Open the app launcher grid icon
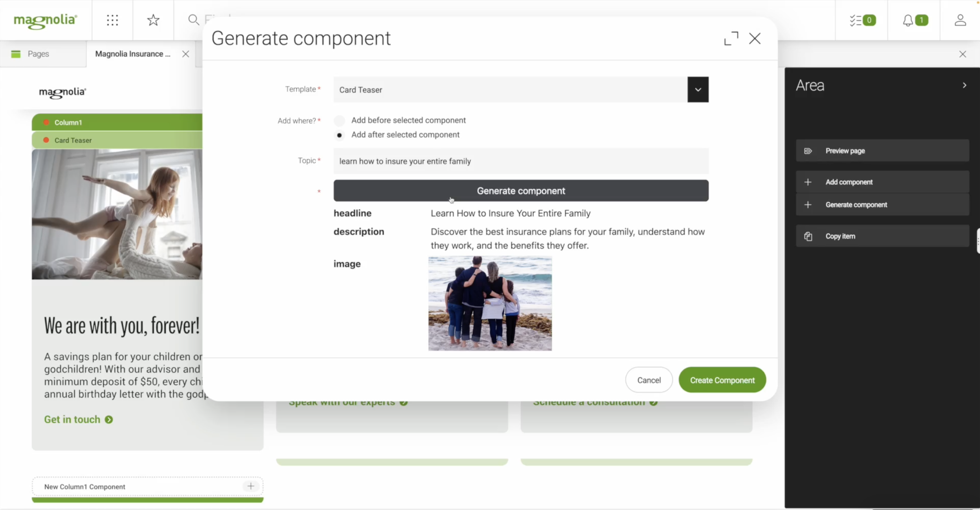980x510 pixels. (113, 20)
